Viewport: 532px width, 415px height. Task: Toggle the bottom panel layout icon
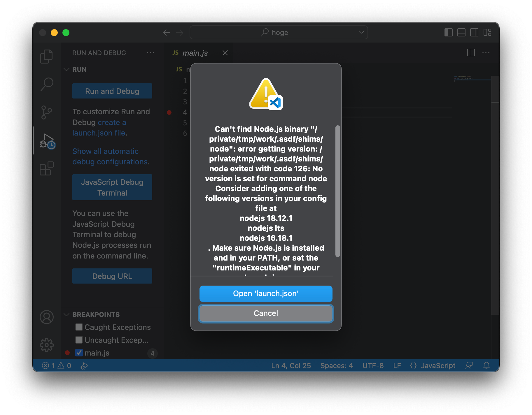[461, 32]
